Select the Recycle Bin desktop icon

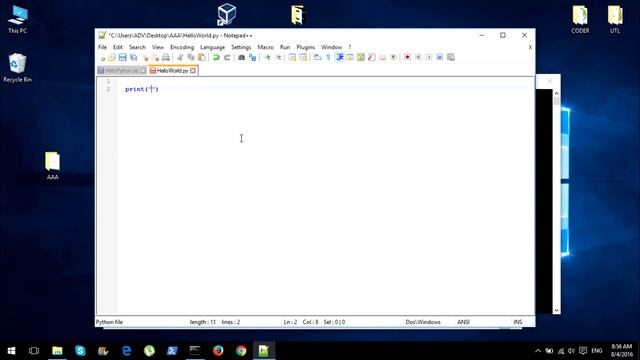point(17,68)
